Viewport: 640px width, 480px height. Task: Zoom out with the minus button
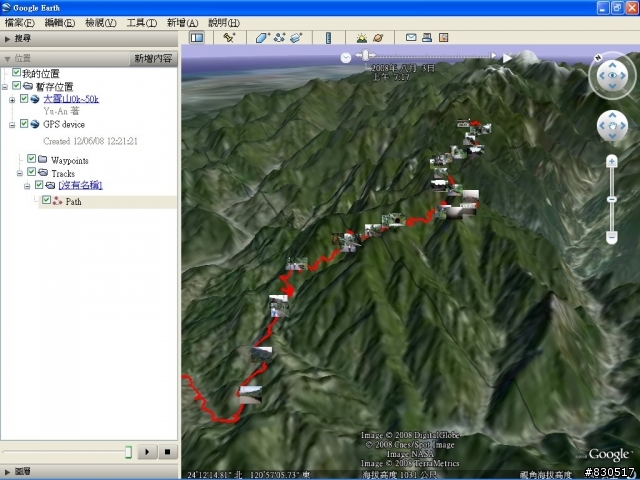pyautogui.click(x=611, y=237)
